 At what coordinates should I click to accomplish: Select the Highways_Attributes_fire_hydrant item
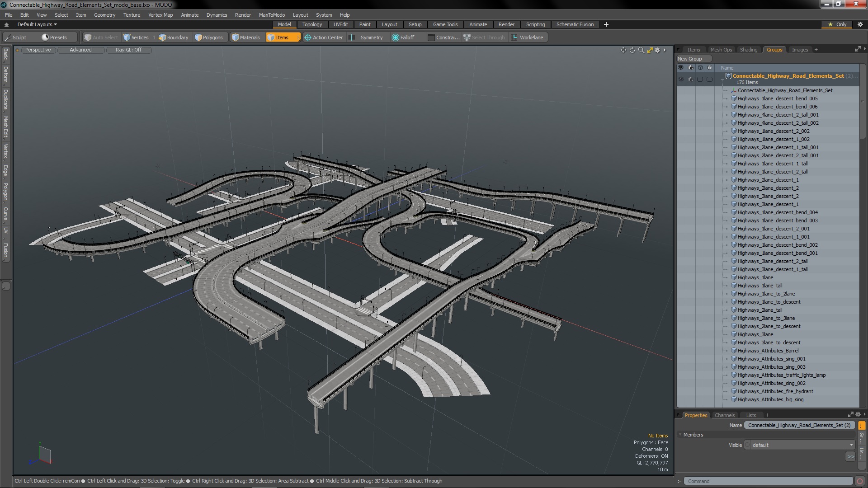[775, 391]
